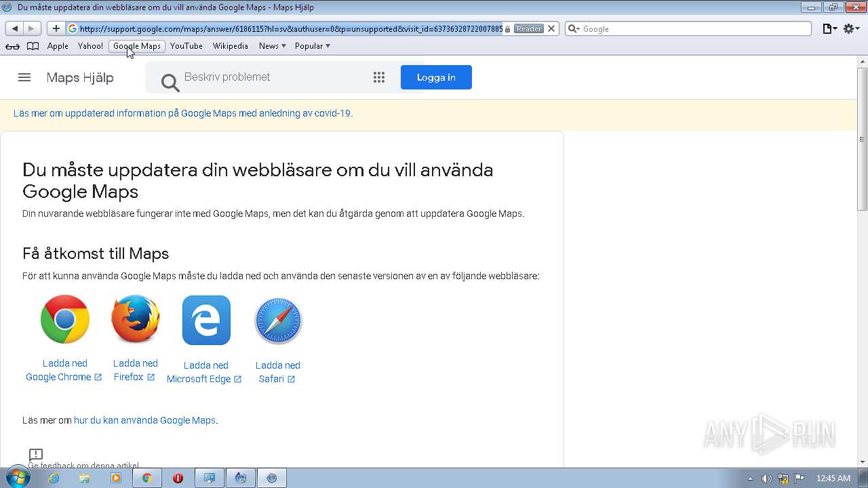The height and width of the screenshot is (488, 868).
Task: Open the Wikipedia bookmark
Action: tap(231, 46)
